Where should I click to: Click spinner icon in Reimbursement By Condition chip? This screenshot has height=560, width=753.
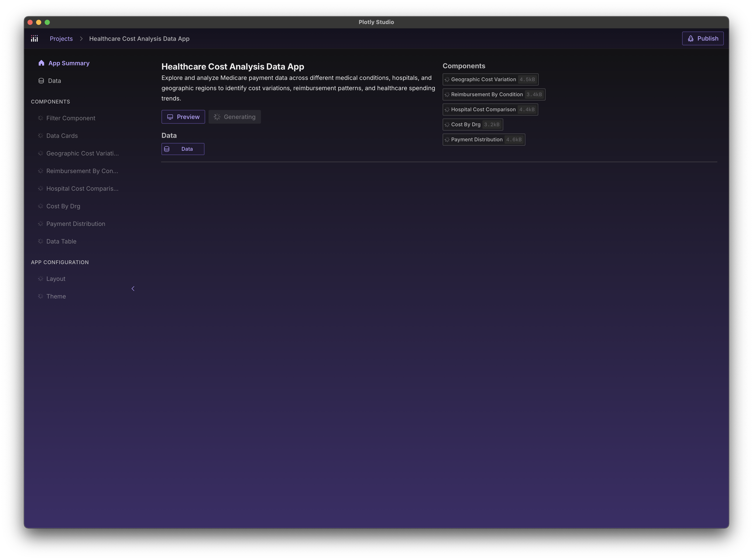pyautogui.click(x=447, y=94)
